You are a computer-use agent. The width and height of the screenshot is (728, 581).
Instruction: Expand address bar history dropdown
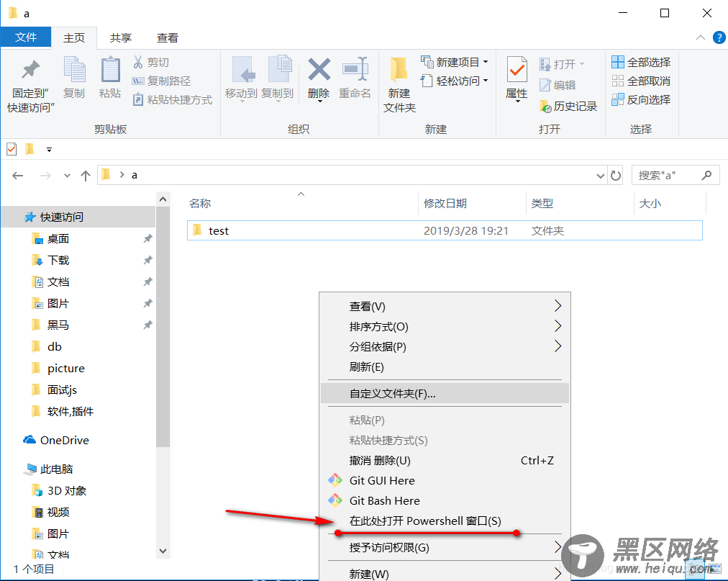pyautogui.click(x=601, y=176)
